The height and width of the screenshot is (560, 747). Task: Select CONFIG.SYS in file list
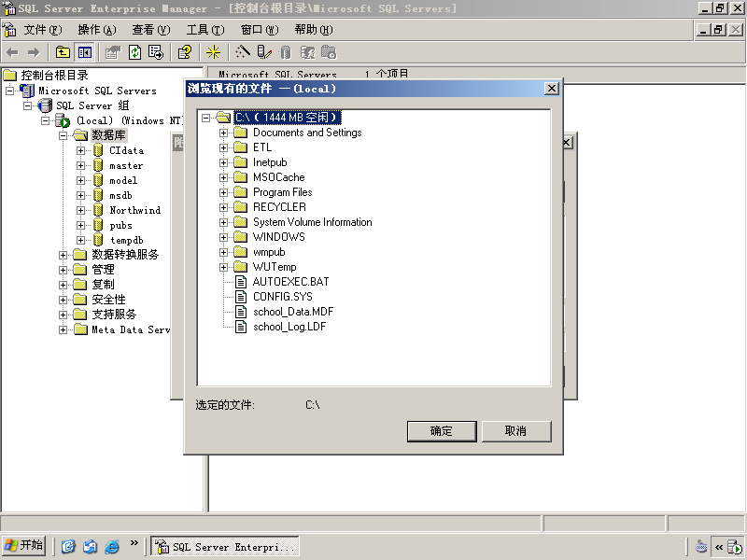tap(283, 297)
